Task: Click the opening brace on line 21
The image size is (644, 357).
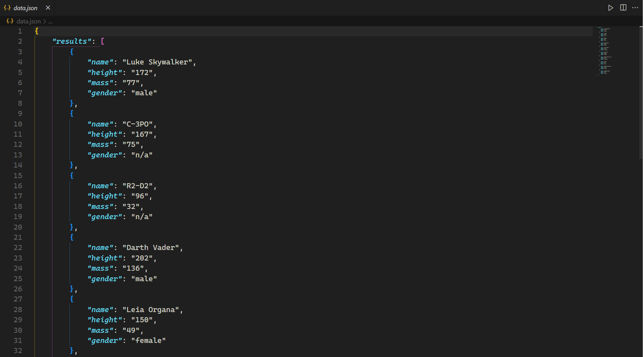Action: point(72,237)
